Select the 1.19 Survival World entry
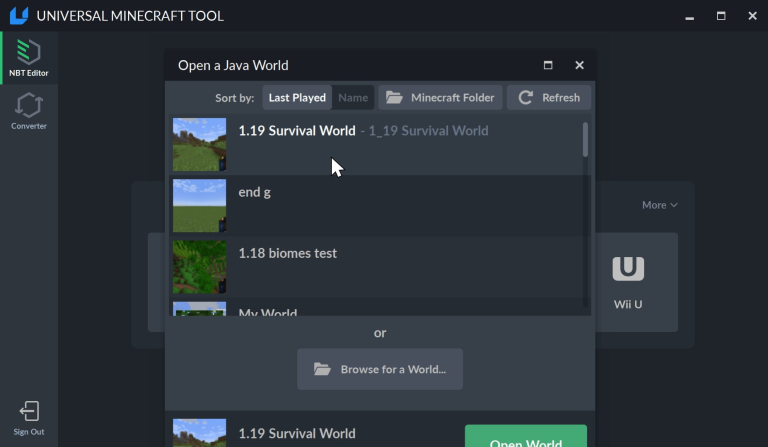Image resolution: width=768 pixels, height=447 pixels. tap(376, 144)
